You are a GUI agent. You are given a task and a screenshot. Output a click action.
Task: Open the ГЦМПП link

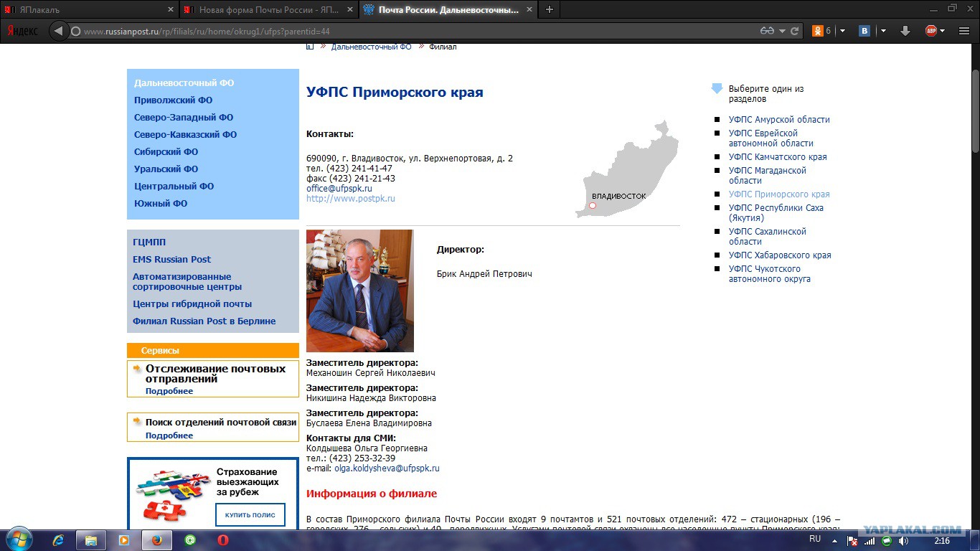(149, 242)
